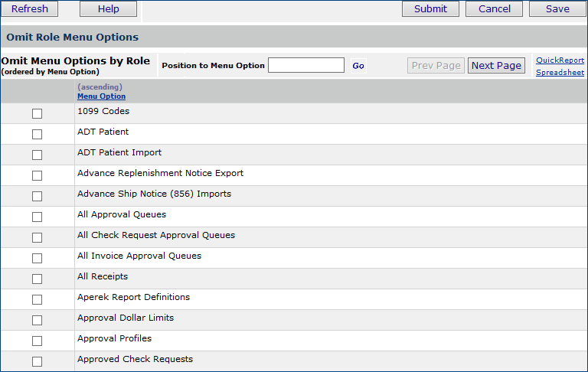Toggle the All Invoice Approval Queues checkbox
Screen dimensions: 588x372
point(37,259)
